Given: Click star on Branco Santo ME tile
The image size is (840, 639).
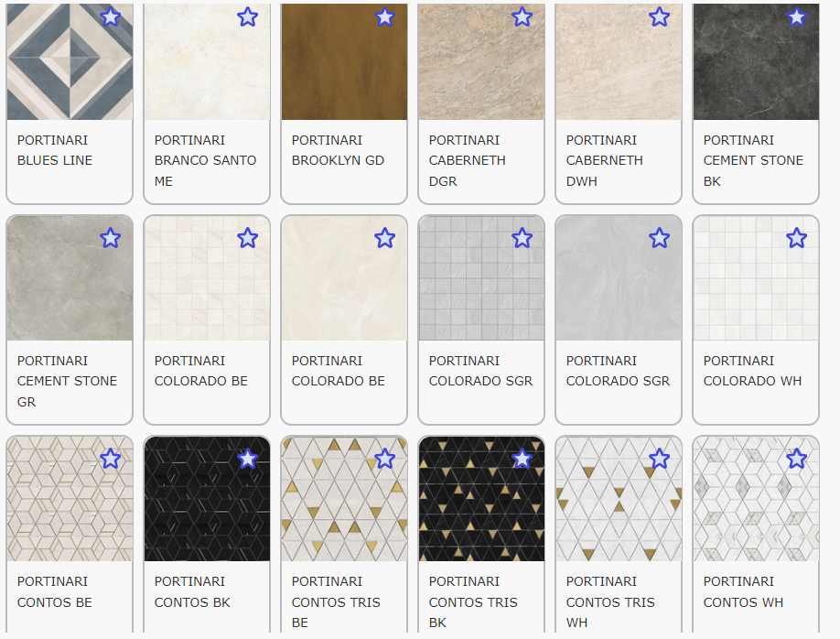Looking at the screenshot, I should click(247, 17).
